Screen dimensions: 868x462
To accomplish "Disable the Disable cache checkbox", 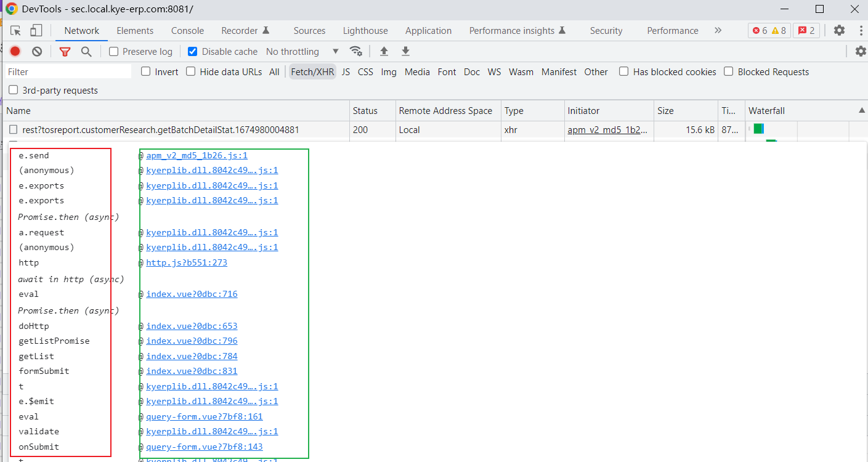I will pyautogui.click(x=193, y=51).
